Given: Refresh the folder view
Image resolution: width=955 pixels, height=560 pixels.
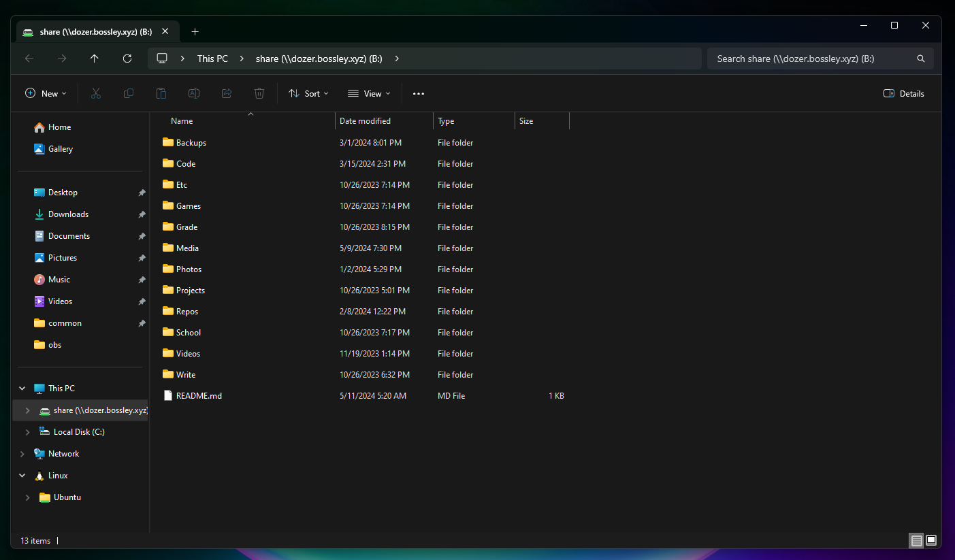Looking at the screenshot, I should (127, 59).
